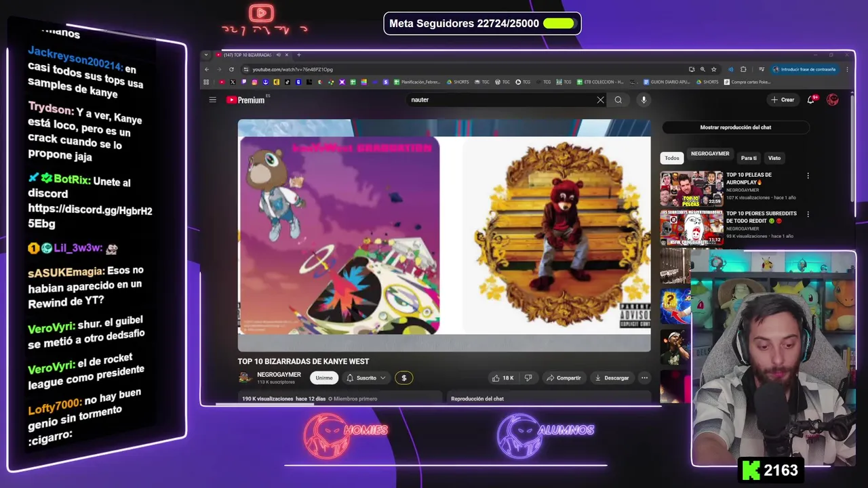Open the X (Twitter) bookmark

pos(233,82)
